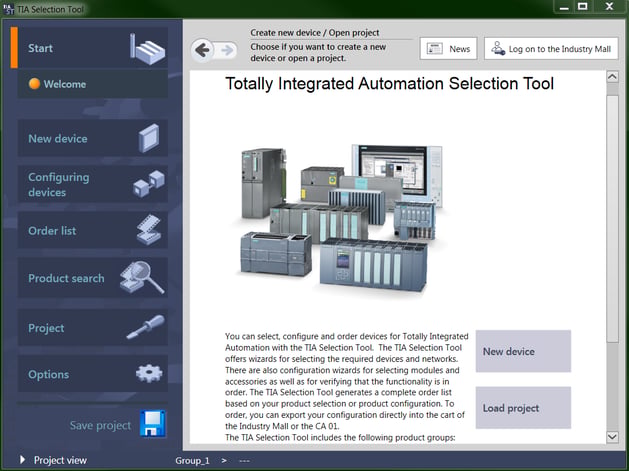
Task: Log on to the Industry Mall
Action: 551,49
